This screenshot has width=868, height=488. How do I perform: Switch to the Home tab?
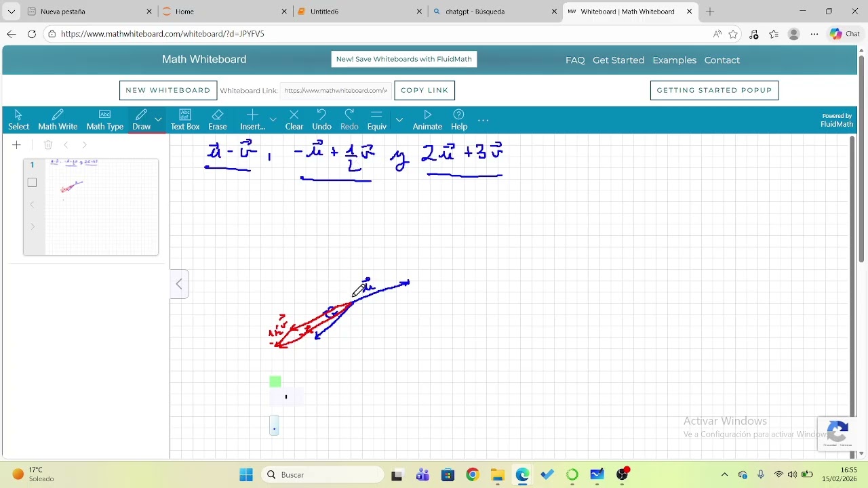point(225,12)
